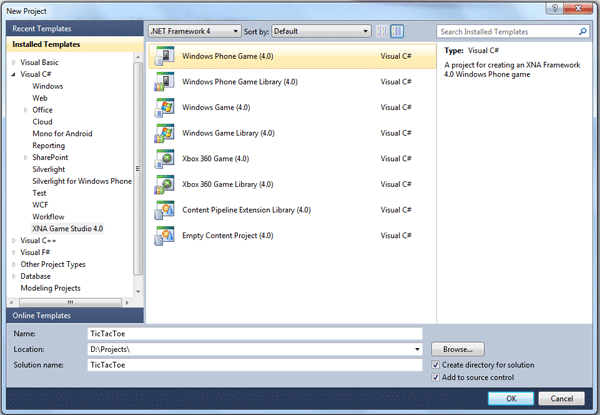Select the Test category

tap(39, 193)
